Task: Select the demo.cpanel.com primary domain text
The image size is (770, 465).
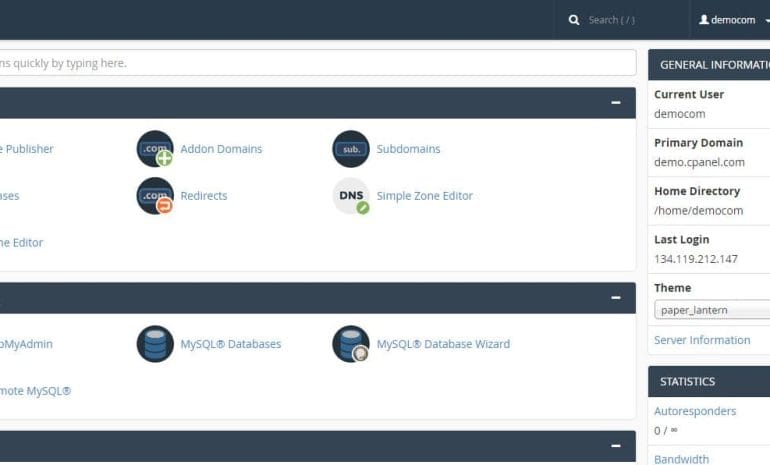Action: (699, 162)
